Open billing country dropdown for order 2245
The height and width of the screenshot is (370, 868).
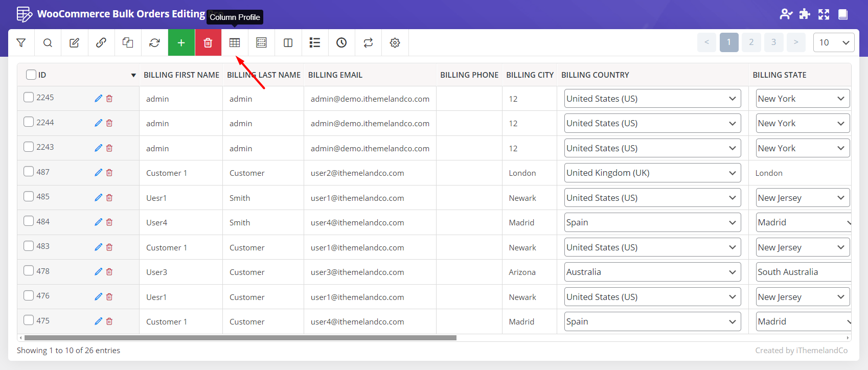[653, 99]
